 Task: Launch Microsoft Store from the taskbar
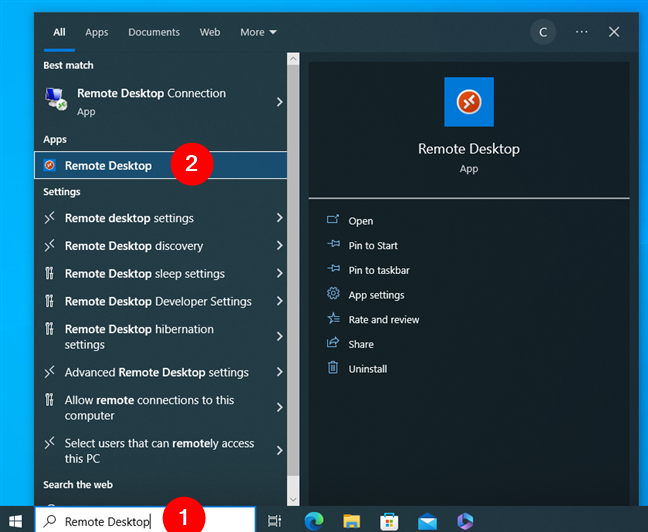(389, 521)
